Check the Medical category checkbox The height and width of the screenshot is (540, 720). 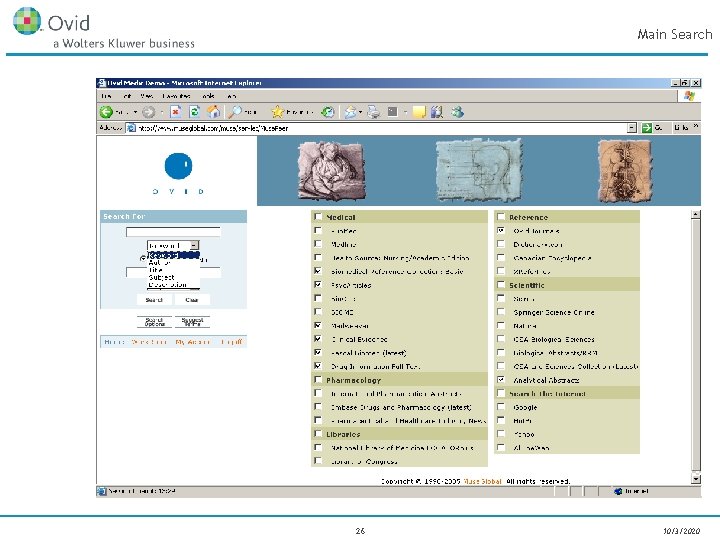pos(318,217)
